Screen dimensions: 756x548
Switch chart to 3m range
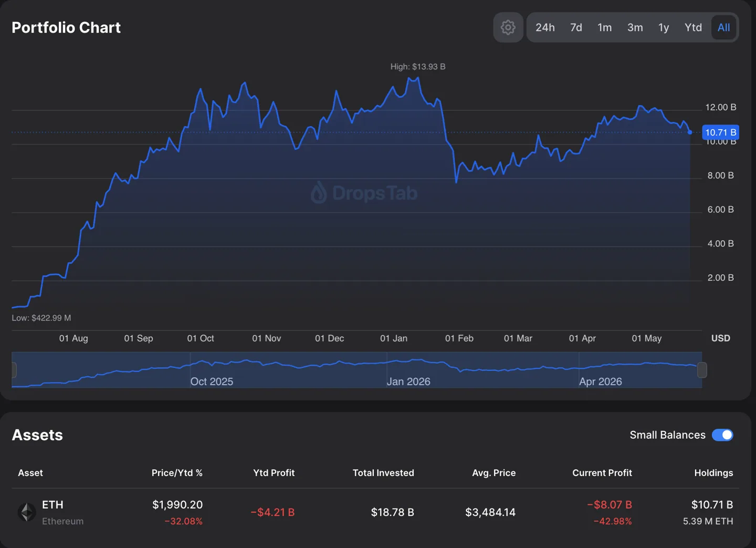click(x=635, y=27)
